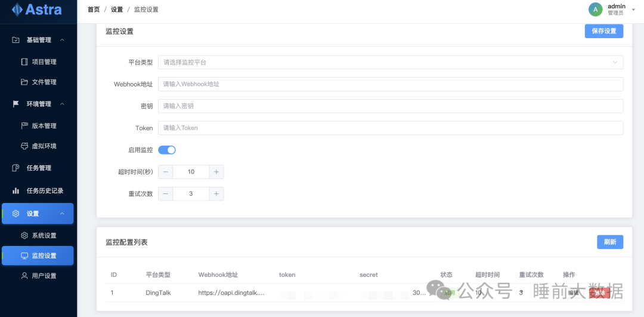The height and width of the screenshot is (317, 644).
Task: Click the 基础管理 folder icon
Action: click(x=16, y=40)
